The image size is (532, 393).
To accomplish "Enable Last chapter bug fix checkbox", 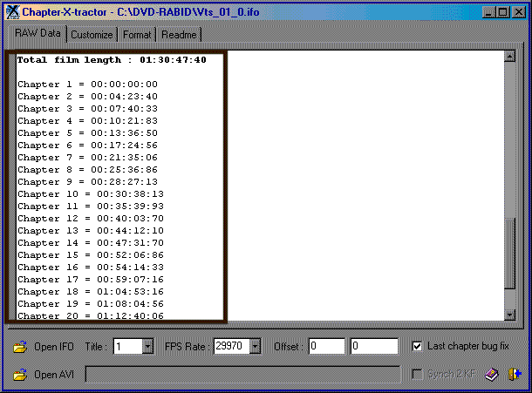I will [417, 346].
